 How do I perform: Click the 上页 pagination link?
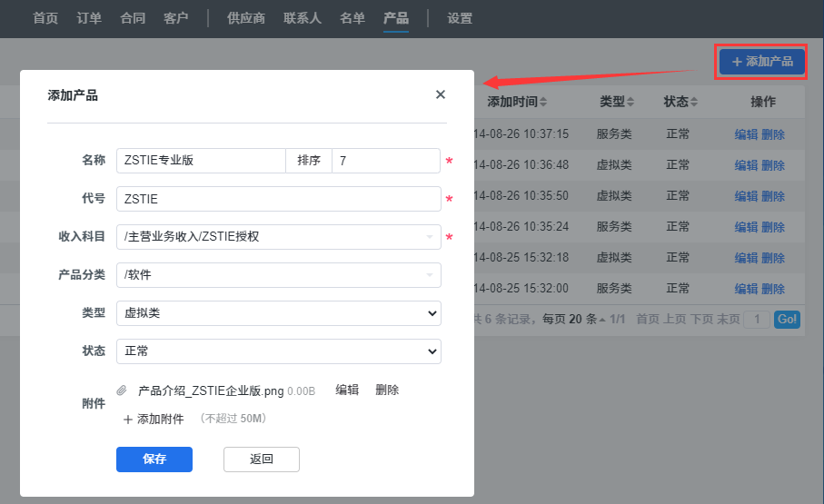point(675,319)
